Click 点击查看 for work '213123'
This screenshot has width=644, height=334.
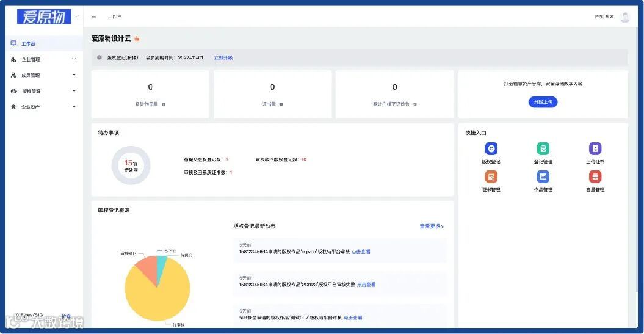pyautogui.click(x=366, y=285)
